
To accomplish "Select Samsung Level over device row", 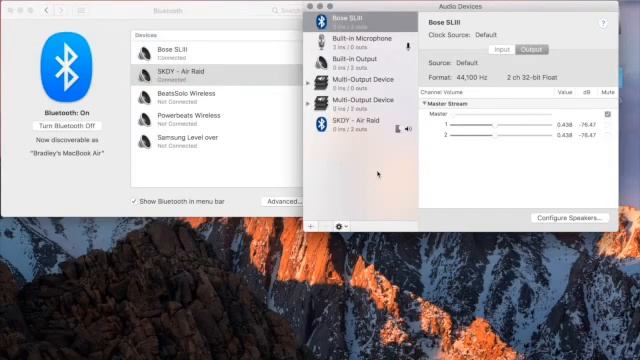I will click(217, 141).
